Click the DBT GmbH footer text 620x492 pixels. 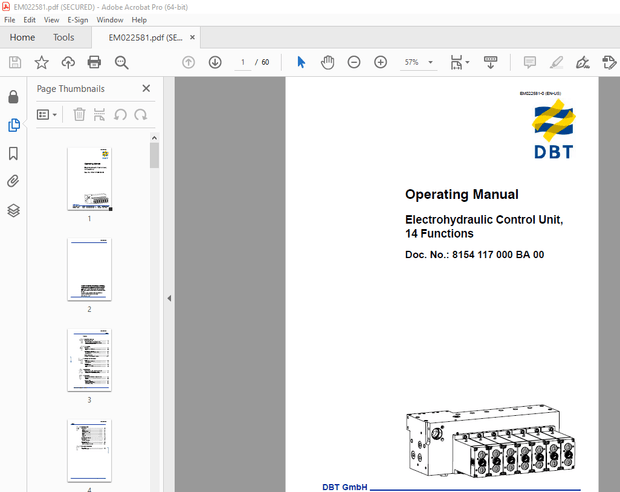coord(345,487)
